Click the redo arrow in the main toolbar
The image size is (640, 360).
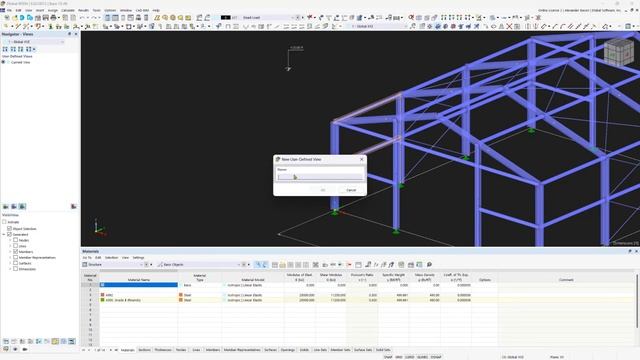pyautogui.click(x=94, y=18)
